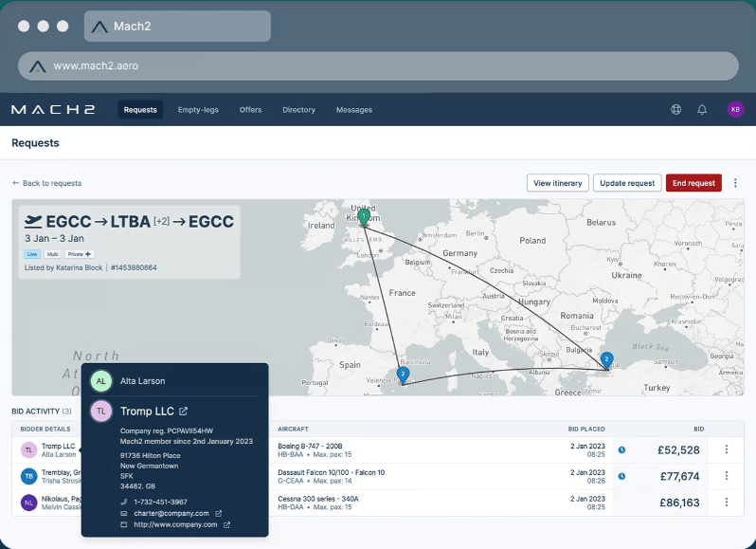Open more options menu beside End request
This screenshot has height=549, width=756.
[x=735, y=183]
